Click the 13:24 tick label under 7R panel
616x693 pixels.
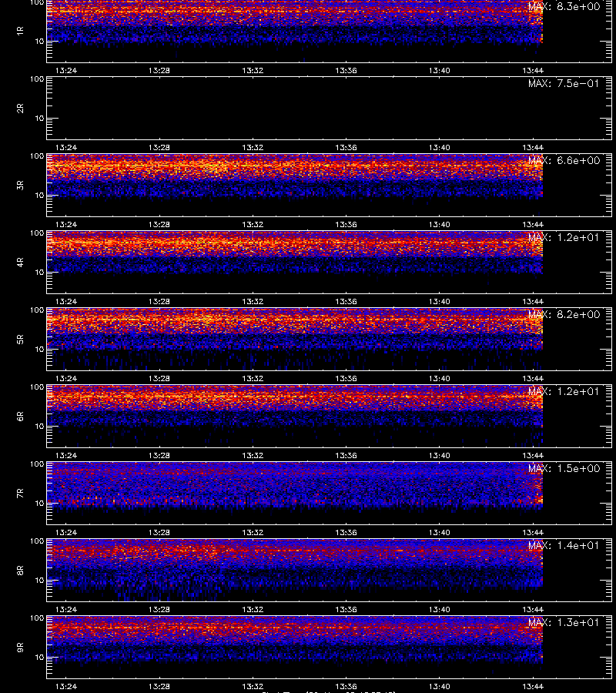66,532
